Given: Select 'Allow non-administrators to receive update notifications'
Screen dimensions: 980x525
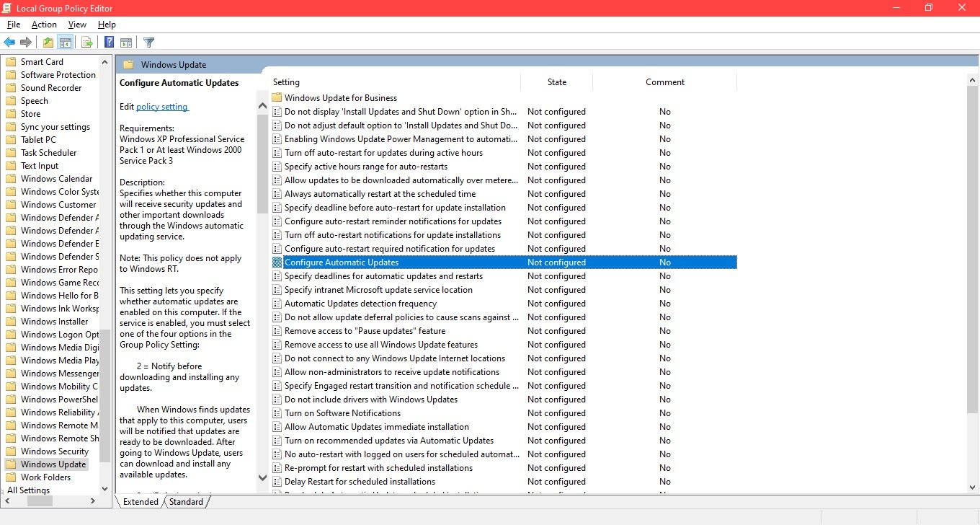Looking at the screenshot, I should click(392, 372).
